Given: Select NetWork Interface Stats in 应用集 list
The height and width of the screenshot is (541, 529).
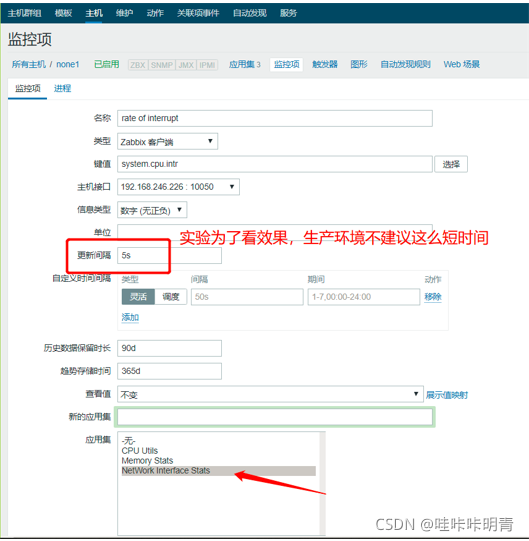Looking at the screenshot, I should point(218,471).
